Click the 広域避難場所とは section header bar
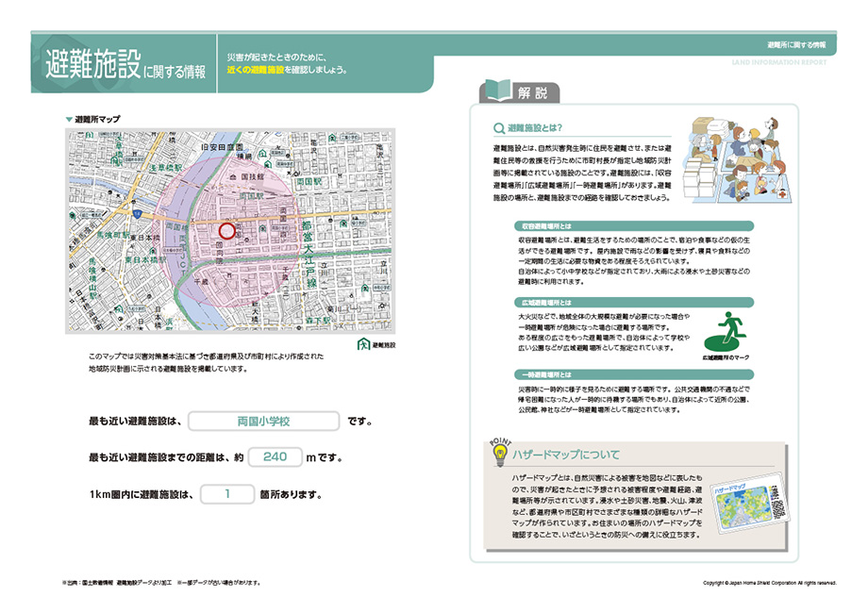This screenshot has height=613, width=868. [634, 303]
